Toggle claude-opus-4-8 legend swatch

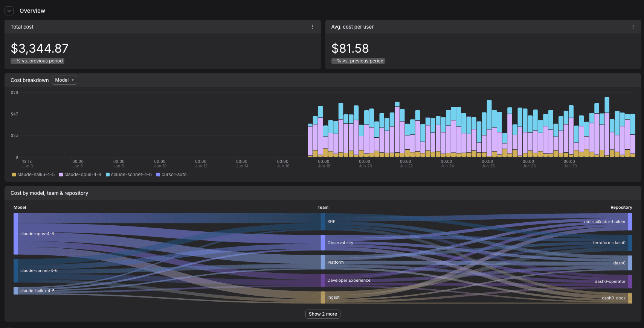click(x=61, y=175)
